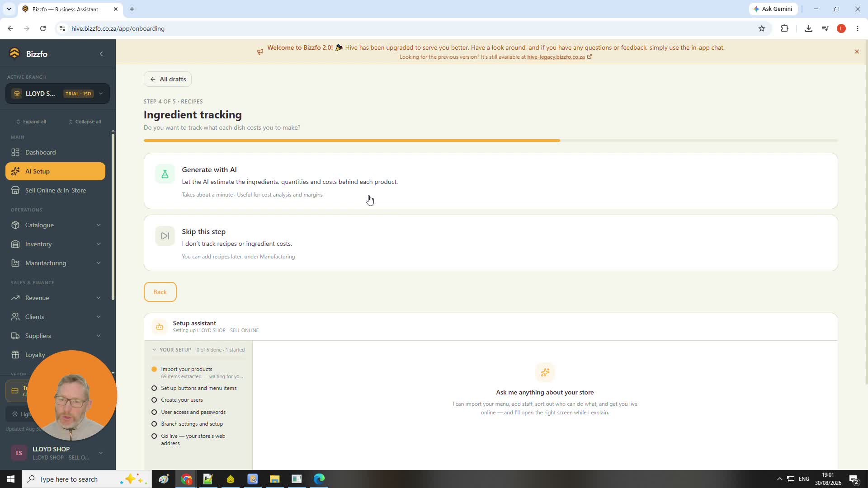Click the Bizzfo logo
This screenshot has width=868, height=488.
14,53
